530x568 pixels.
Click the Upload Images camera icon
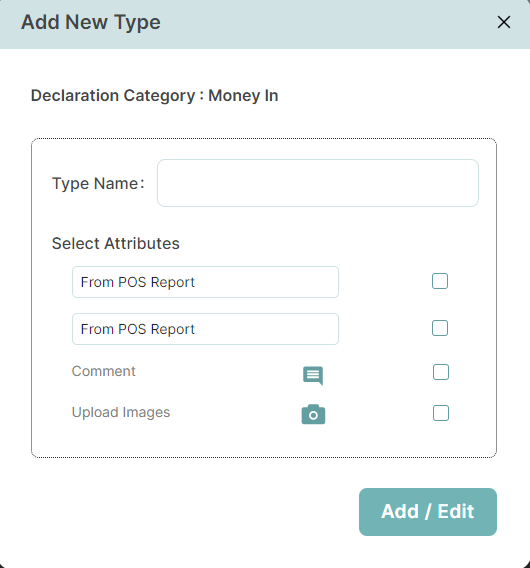[313, 414]
